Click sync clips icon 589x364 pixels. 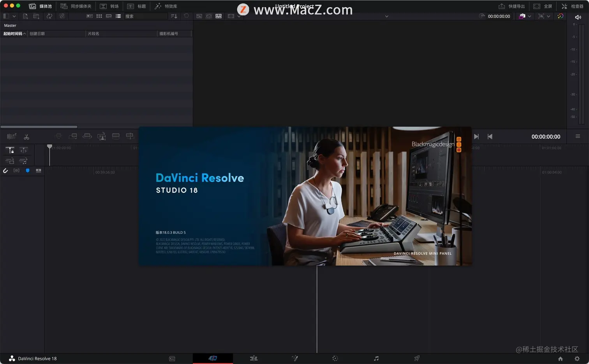pyautogui.click(x=49, y=16)
